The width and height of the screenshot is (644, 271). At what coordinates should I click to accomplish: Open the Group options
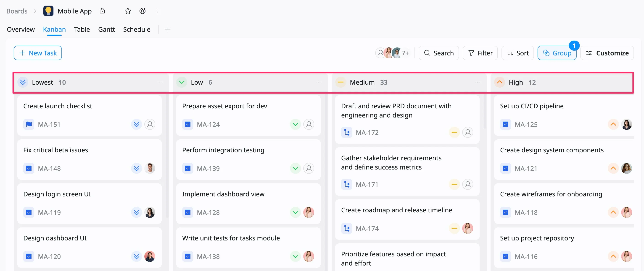(557, 53)
